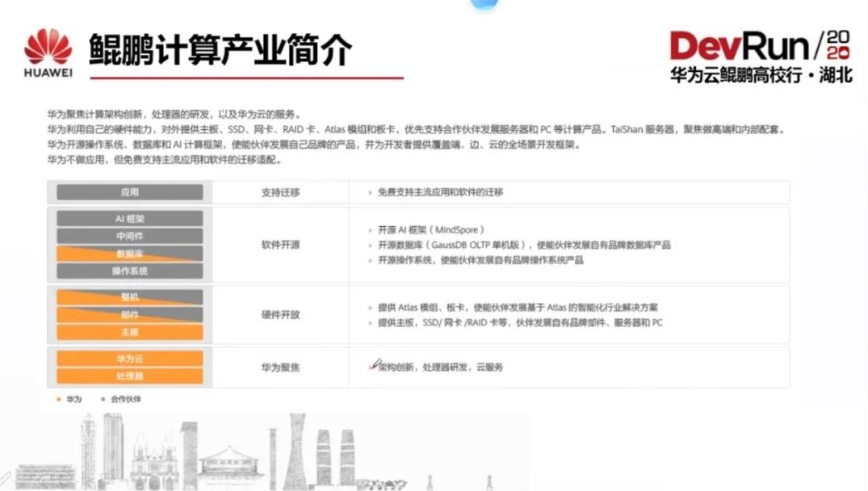Click the line 免费支持主流应用和软件的迁移
The image size is (868, 491).
[x=441, y=192]
